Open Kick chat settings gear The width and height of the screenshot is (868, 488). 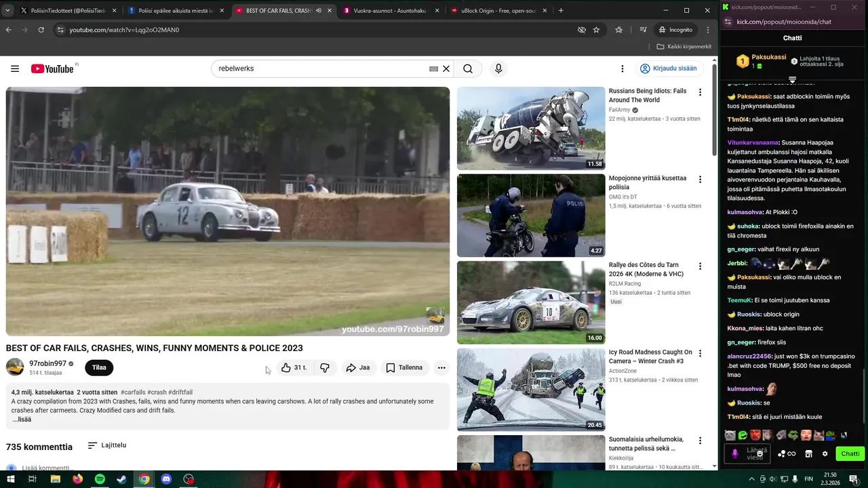click(825, 454)
